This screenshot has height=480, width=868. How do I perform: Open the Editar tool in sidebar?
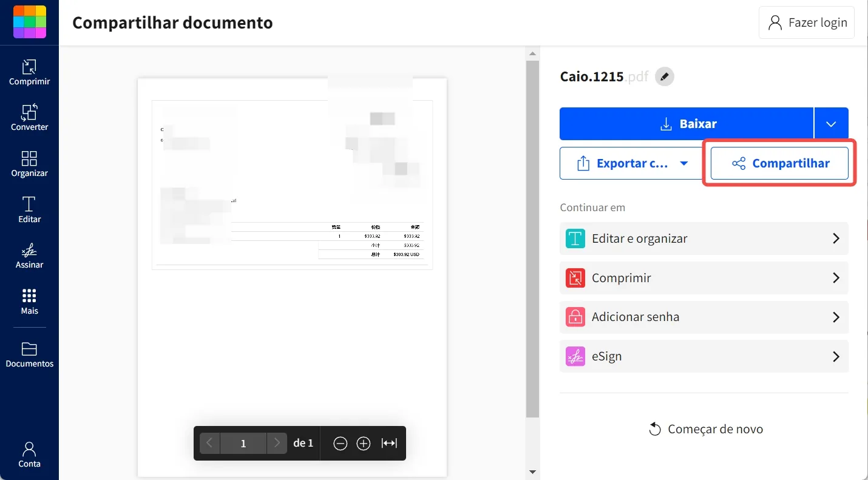pyautogui.click(x=29, y=210)
